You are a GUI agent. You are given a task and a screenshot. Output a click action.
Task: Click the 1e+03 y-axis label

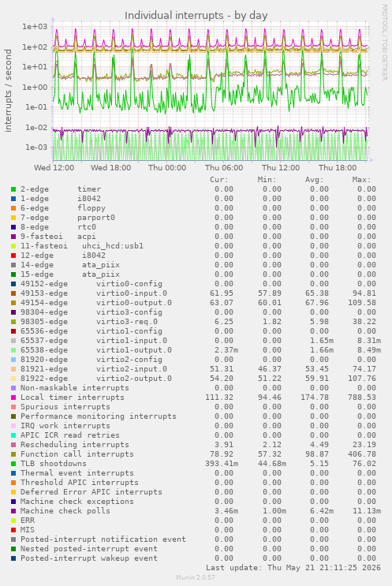(x=35, y=27)
